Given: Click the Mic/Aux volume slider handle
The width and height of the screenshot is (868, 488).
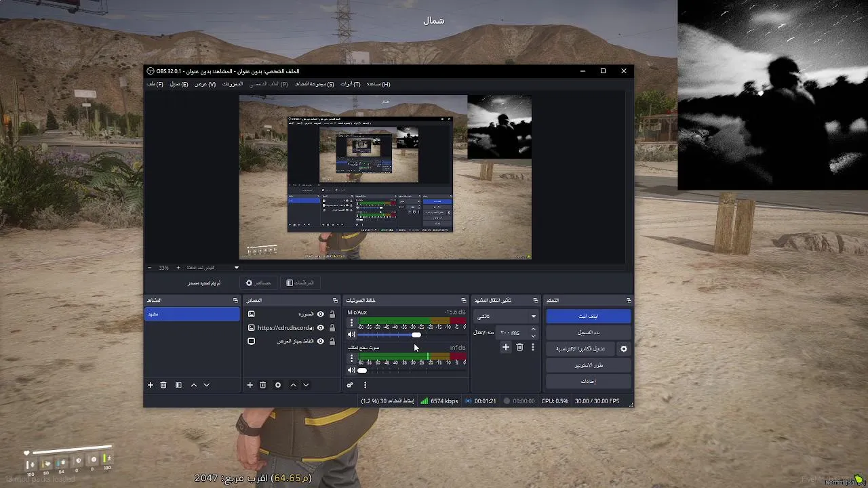Looking at the screenshot, I should [416, 335].
